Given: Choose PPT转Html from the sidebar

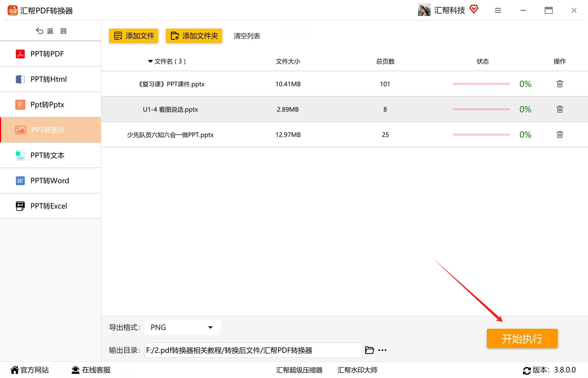Looking at the screenshot, I should pyautogui.click(x=48, y=79).
